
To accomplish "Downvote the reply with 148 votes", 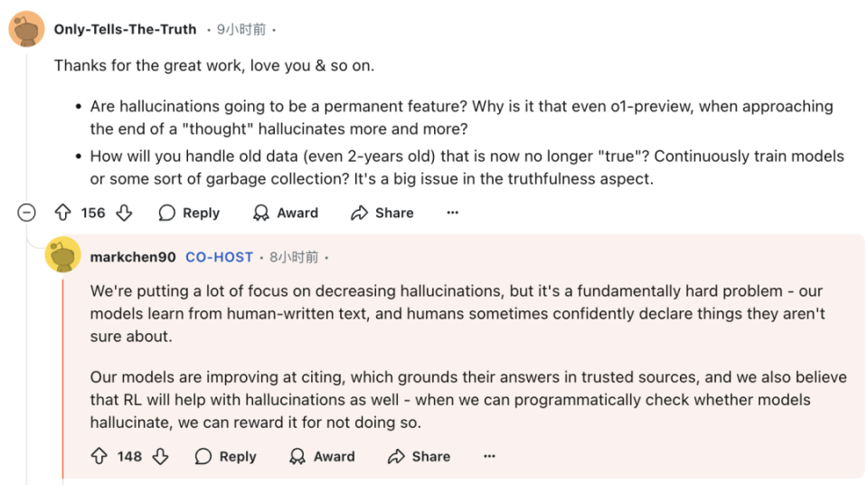I will (161, 456).
